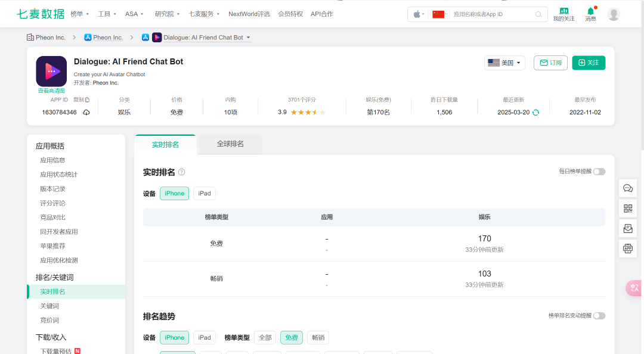
Task: Open API合作 menu item
Action: pyautogui.click(x=321, y=14)
